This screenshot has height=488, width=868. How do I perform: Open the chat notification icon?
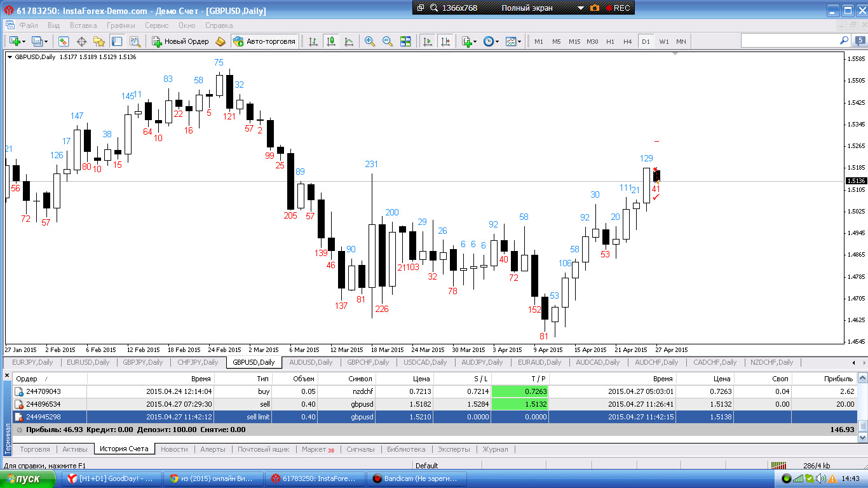tap(859, 41)
